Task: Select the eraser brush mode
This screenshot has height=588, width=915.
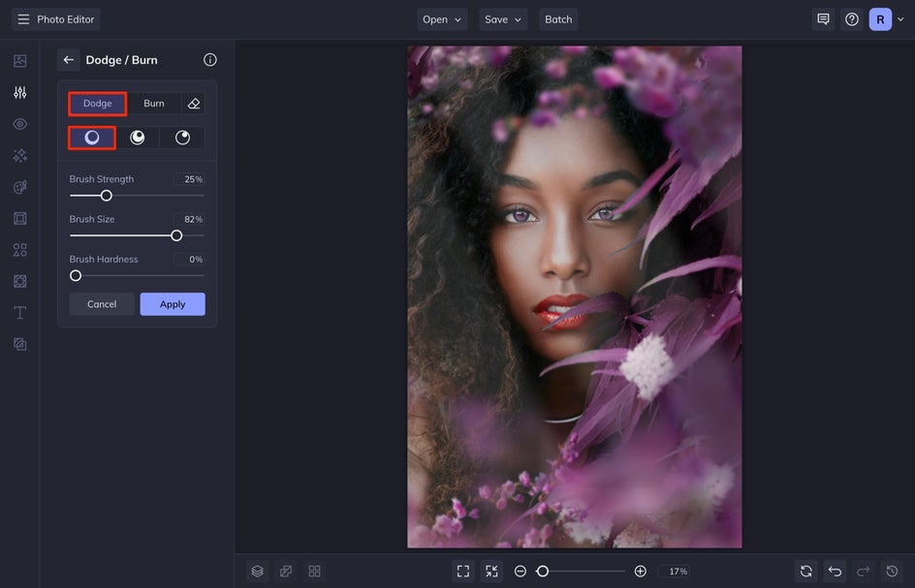Action: [x=194, y=104]
